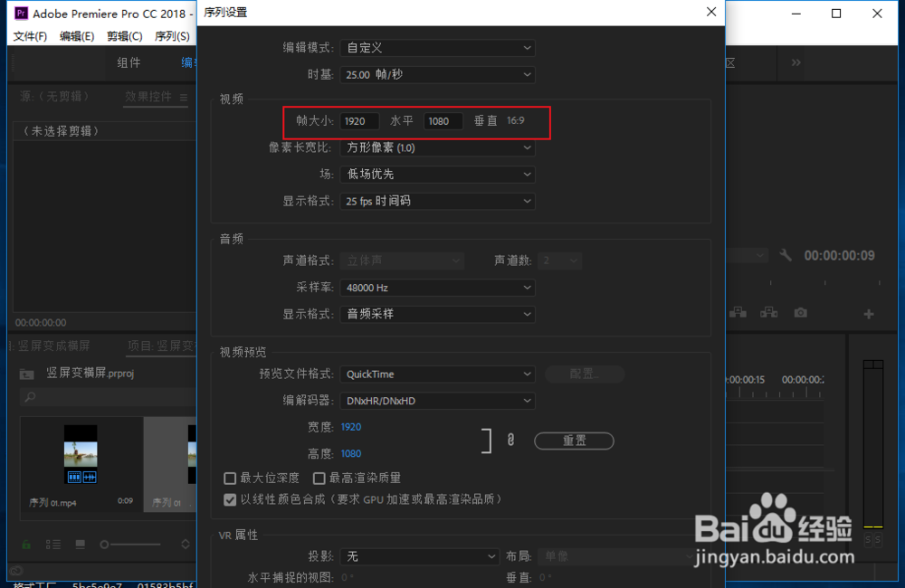The image size is (905, 588).
Task: Open the audio 显示格式 音频采样 dropdown
Action: [x=437, y=314]
